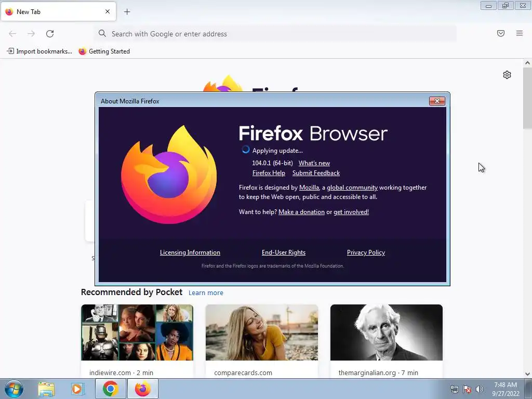
Task: Click the Firefox logo in About dialog
Action: [169, 175]
